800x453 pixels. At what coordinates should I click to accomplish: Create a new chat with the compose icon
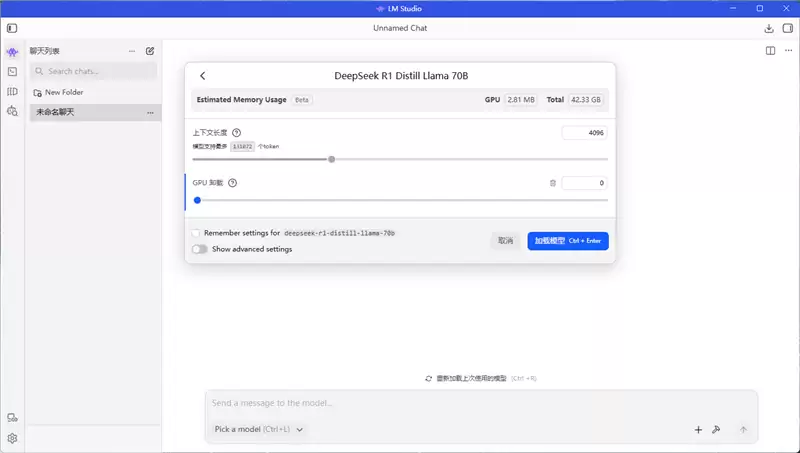tap(150, 51)
